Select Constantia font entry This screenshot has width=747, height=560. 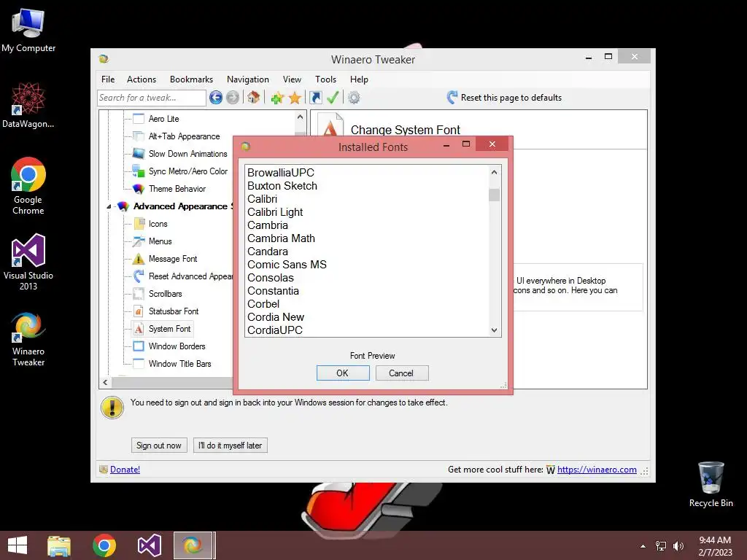(x=273, y=291)
